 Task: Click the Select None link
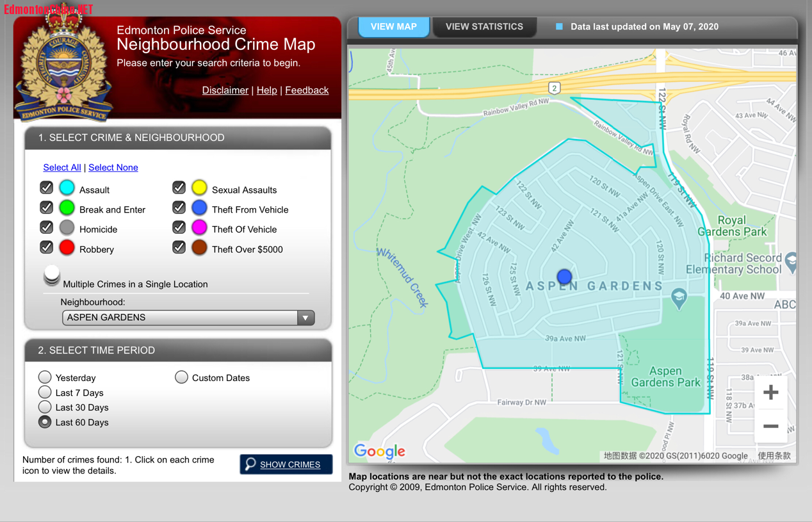113,167
